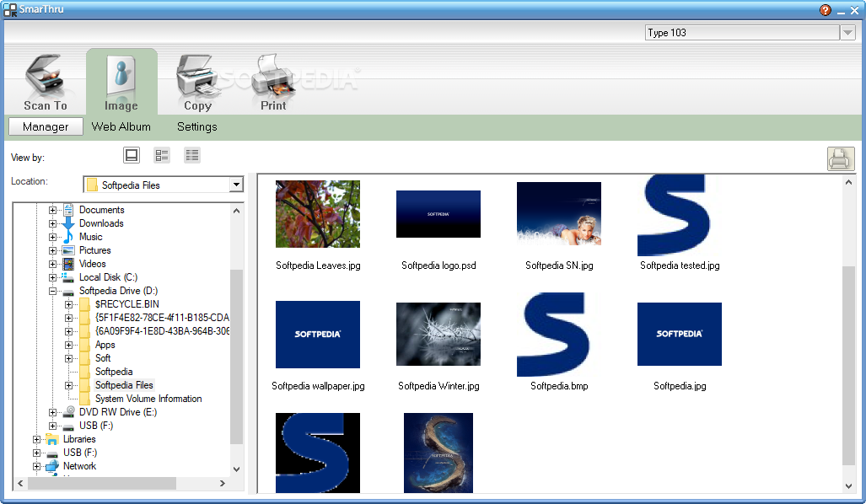Expand the Libraries tree node
The height and width of the screenshot is (504, 866).
pos(36,439)
